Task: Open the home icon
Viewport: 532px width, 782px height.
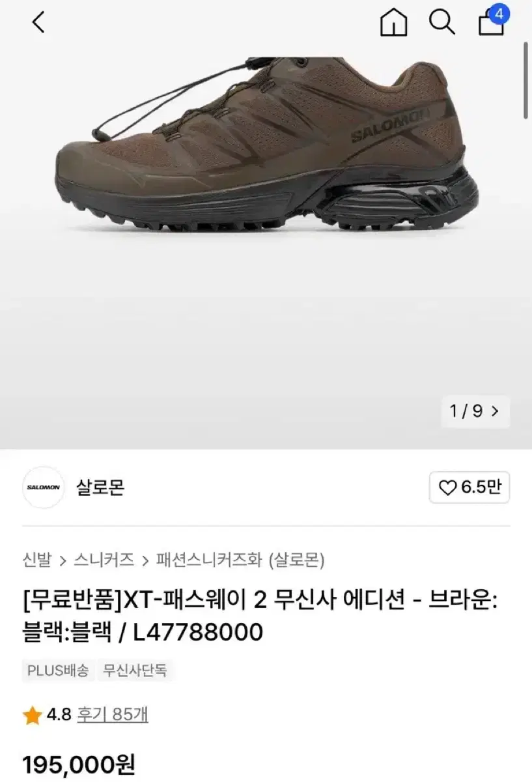Action: click(393, 23)
